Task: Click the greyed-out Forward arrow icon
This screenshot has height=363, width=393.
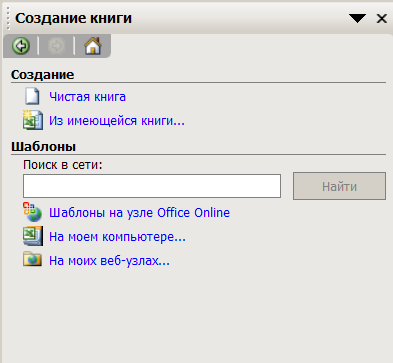Action: point(56,46)
